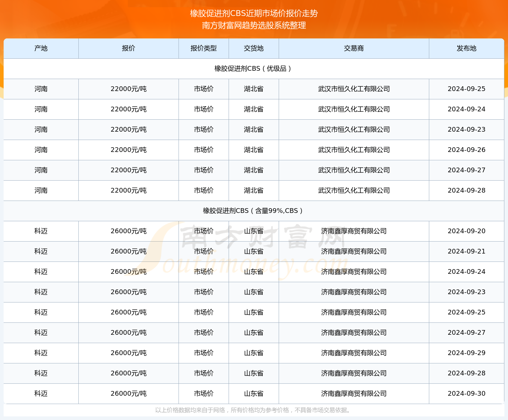Viewport: 508px width, 420px height.
Task: Click date cell 2024-09-23 in 山东省 rows
Action: coord(467,292)
